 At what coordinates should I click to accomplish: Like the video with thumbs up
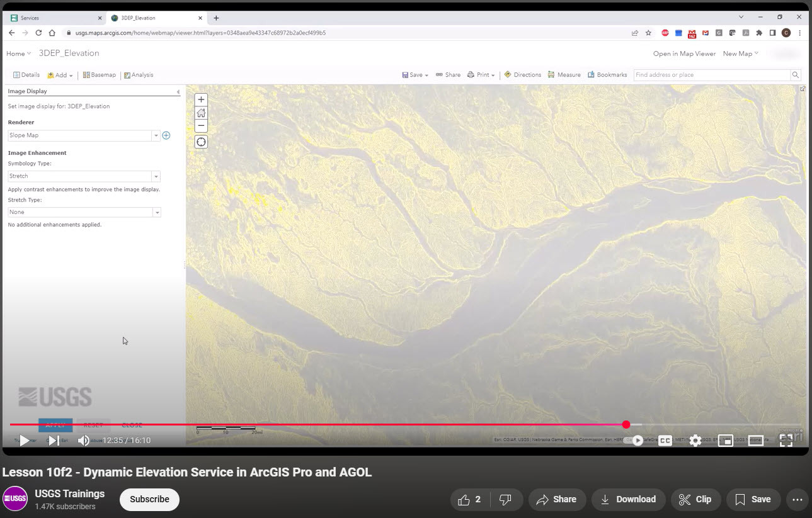coord(470,500)
